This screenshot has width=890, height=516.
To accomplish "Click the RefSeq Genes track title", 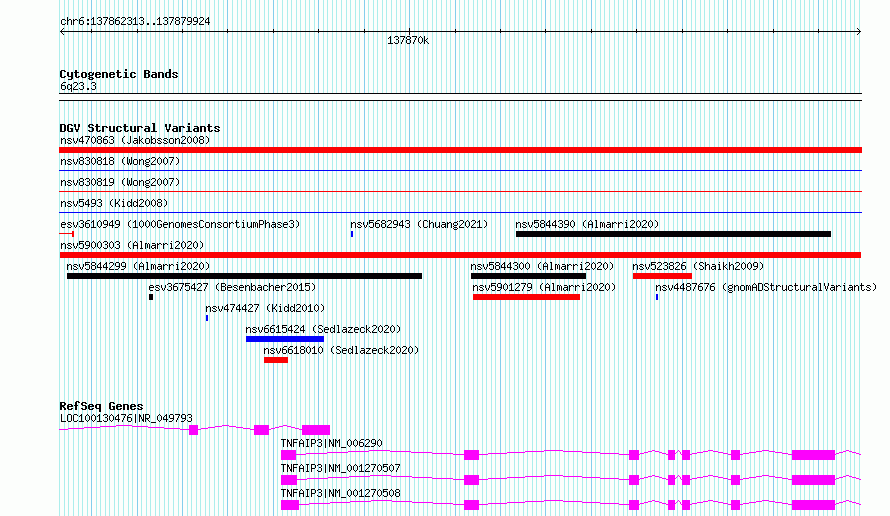I will pyautogui.click(x=101, y=406).
